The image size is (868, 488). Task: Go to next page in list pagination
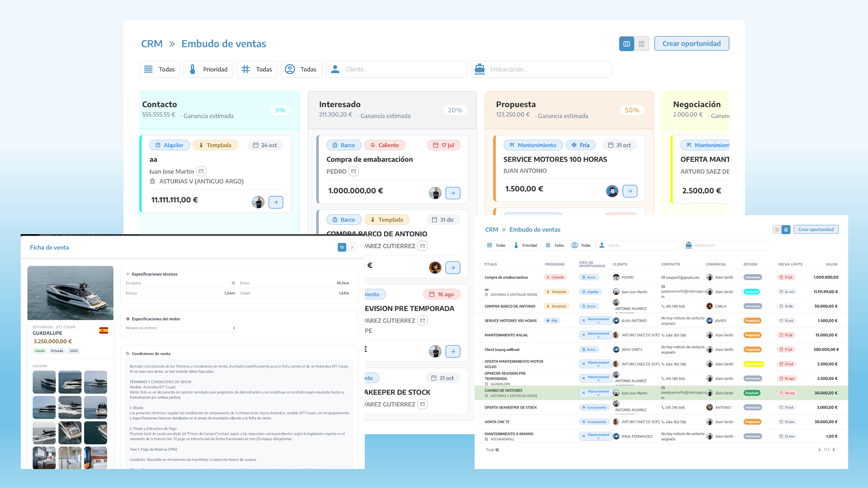tap(834, 450)
